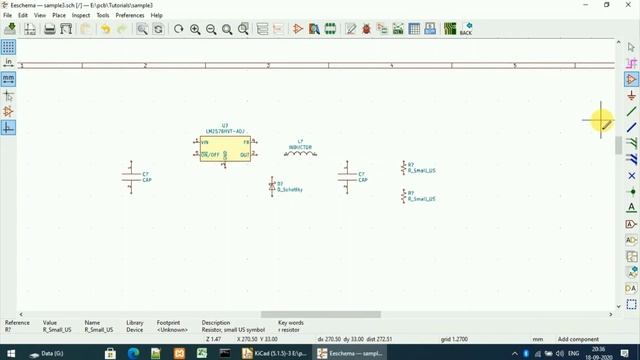The height and width of the screenshot is (360, 640).
Task: Click the BACK import footprint icon
Action: (466, 29)
